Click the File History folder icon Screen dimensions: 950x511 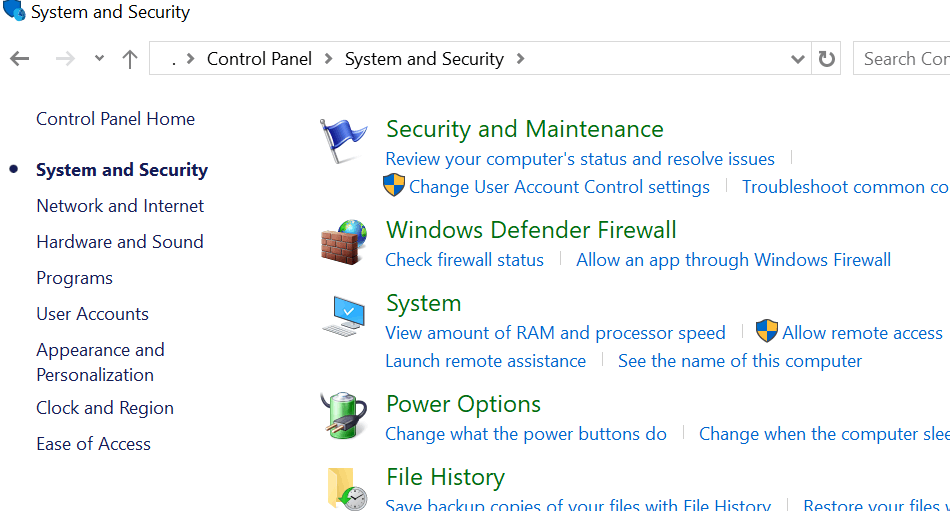347,489
